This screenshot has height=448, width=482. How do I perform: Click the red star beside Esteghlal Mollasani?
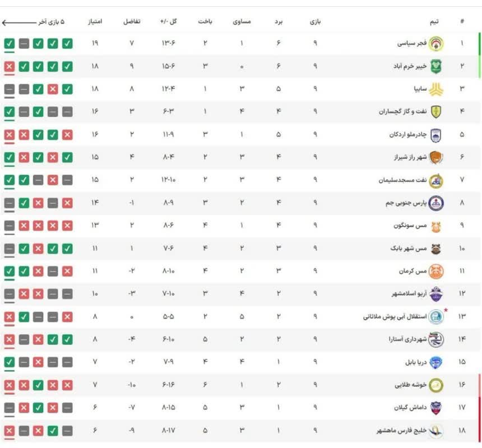[446, 310]
